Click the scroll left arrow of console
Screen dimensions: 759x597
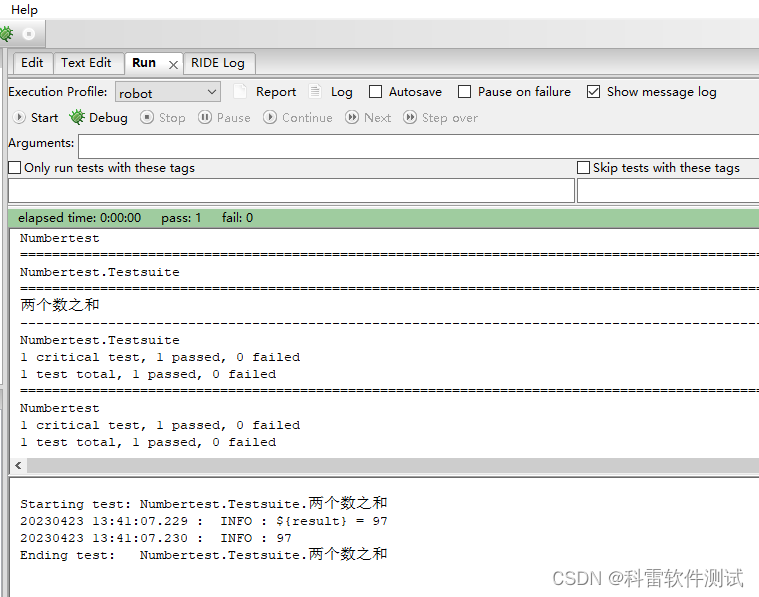click(18, 465)
